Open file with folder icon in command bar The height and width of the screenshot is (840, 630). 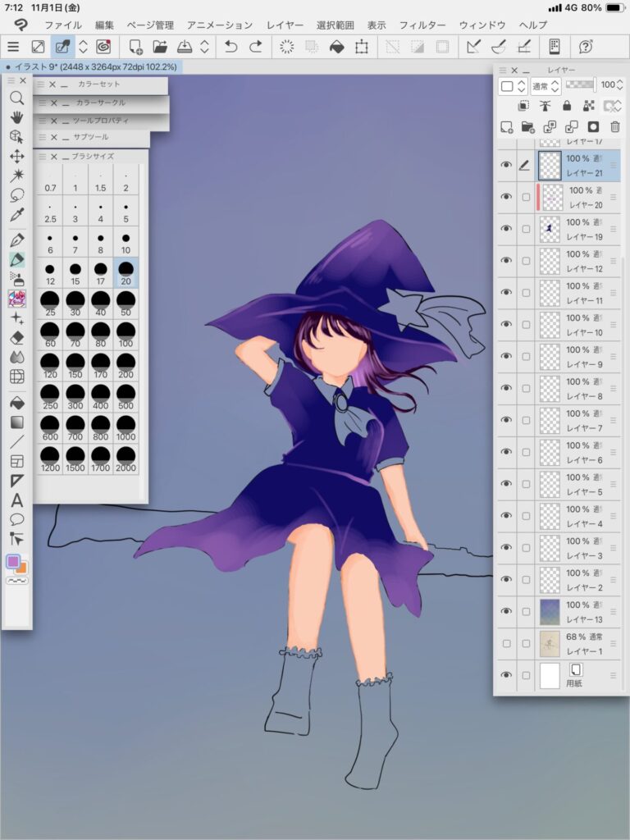[160, 47]
